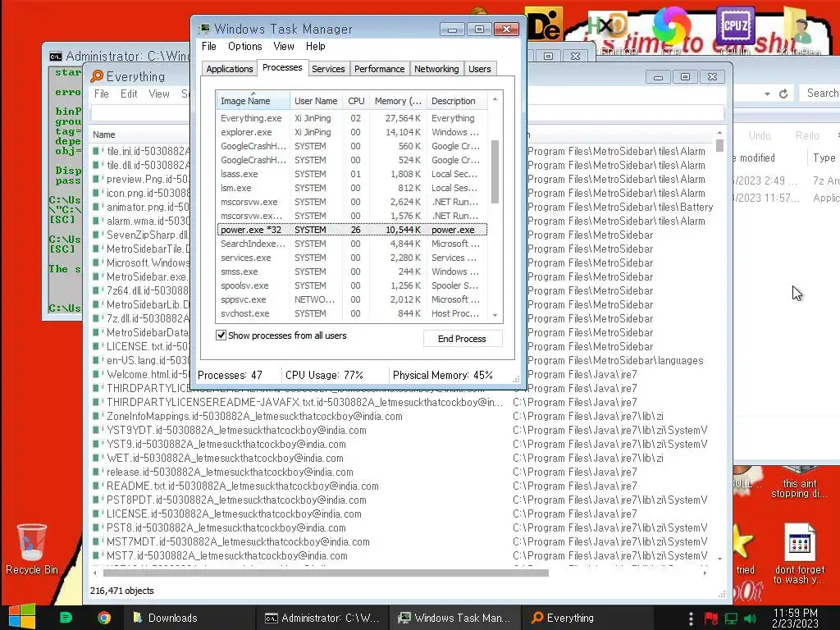Click process list scroll-up arrow
This screenshot has height=630, width=840.
pyautogui.click(x=495, y=99)
